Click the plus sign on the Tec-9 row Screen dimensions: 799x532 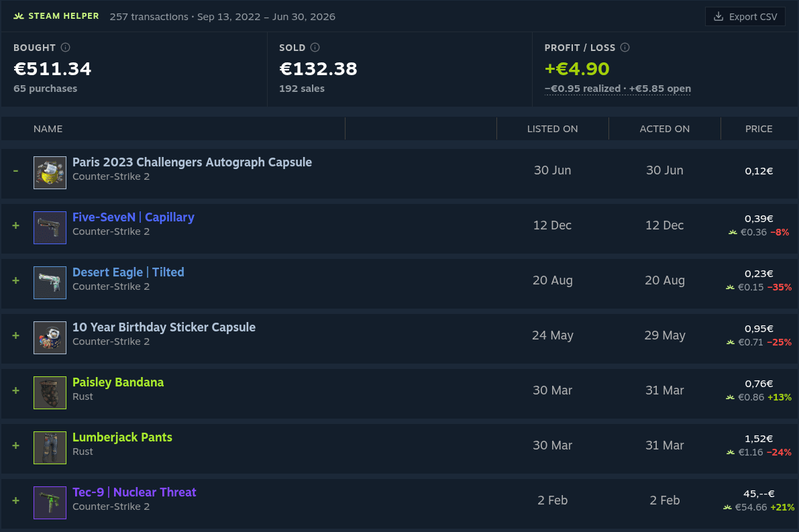16,500
